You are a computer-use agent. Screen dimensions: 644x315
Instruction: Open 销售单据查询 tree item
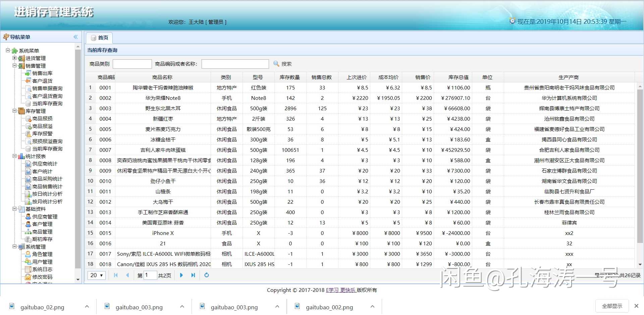(47, 88)
